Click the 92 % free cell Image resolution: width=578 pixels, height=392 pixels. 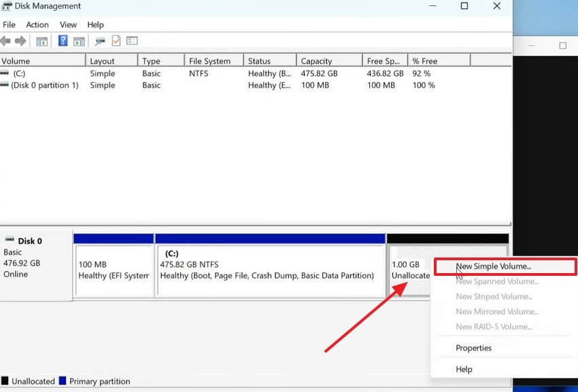coord(422,73)
